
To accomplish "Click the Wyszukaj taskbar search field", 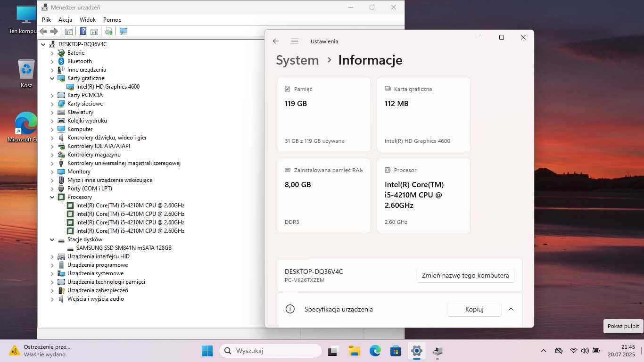I will tap(271, 351).
